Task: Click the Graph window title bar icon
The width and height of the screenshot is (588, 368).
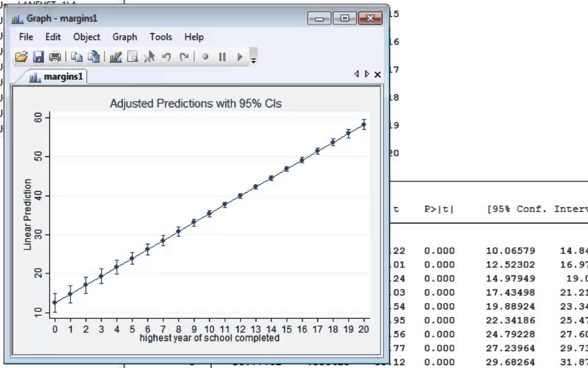Action: click(x=17, y=18)
